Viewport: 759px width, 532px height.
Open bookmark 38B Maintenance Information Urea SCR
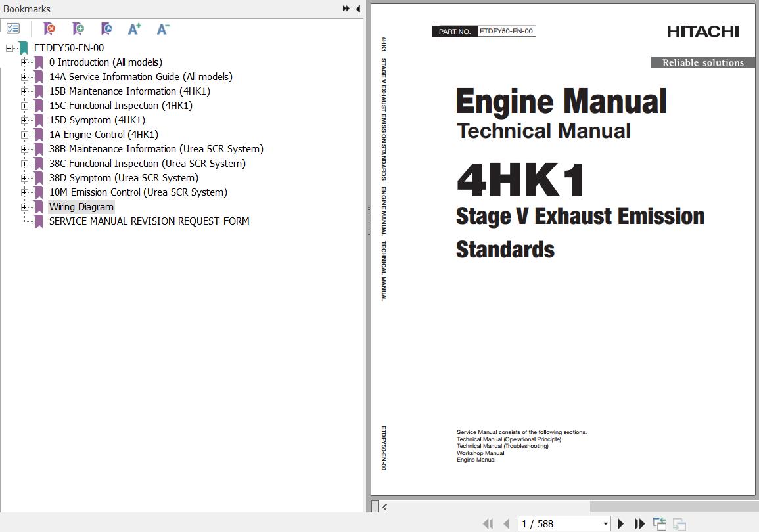tap(156, 150)
